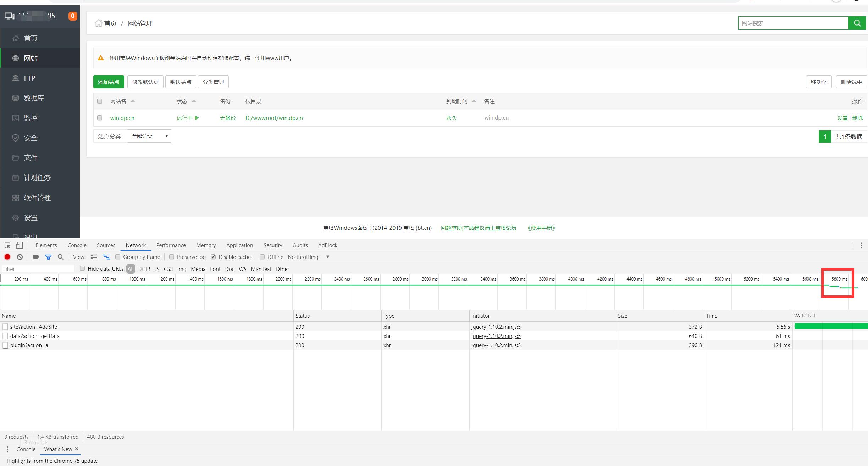This screenshot has width=868, height=466.
Task: Enable the Offline checkbox
Action: (262, 257)
